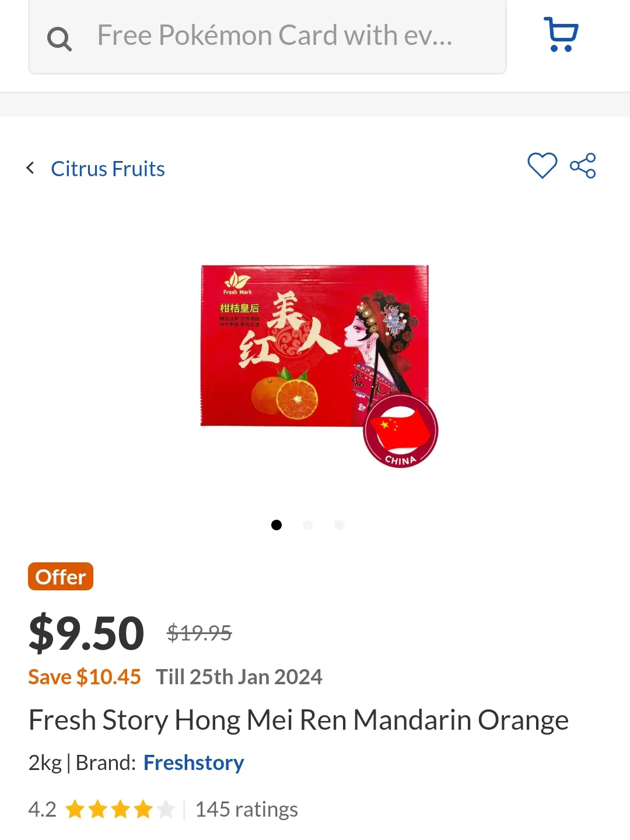Add product to wishlist via heart icon
This screenshot has height=840, width=630.
coord(542,166)
